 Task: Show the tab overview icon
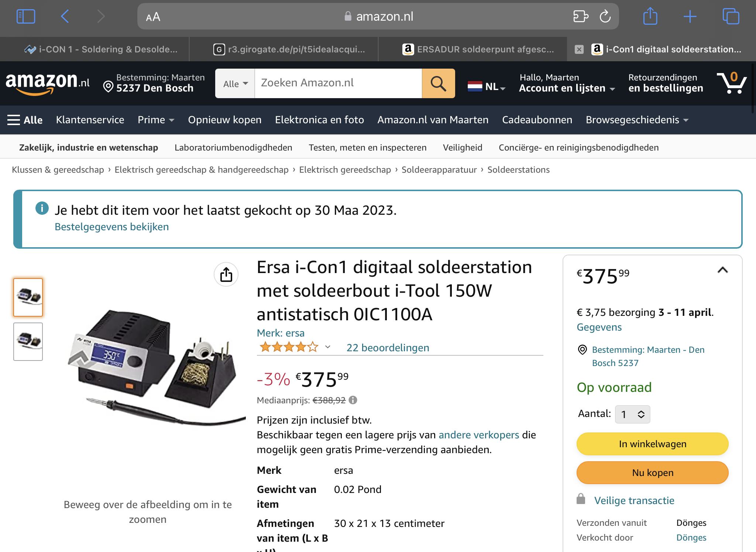[x=731, y=17]
